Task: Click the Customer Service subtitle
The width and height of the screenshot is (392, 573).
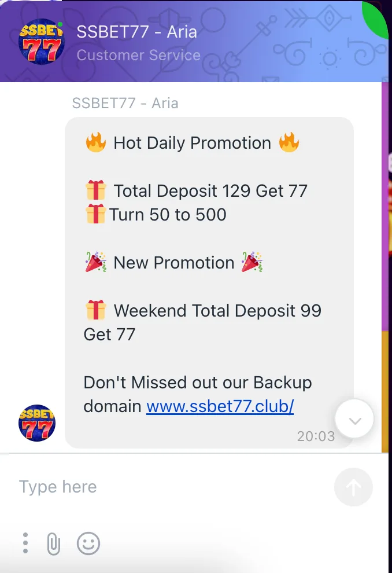Action: 139,55
